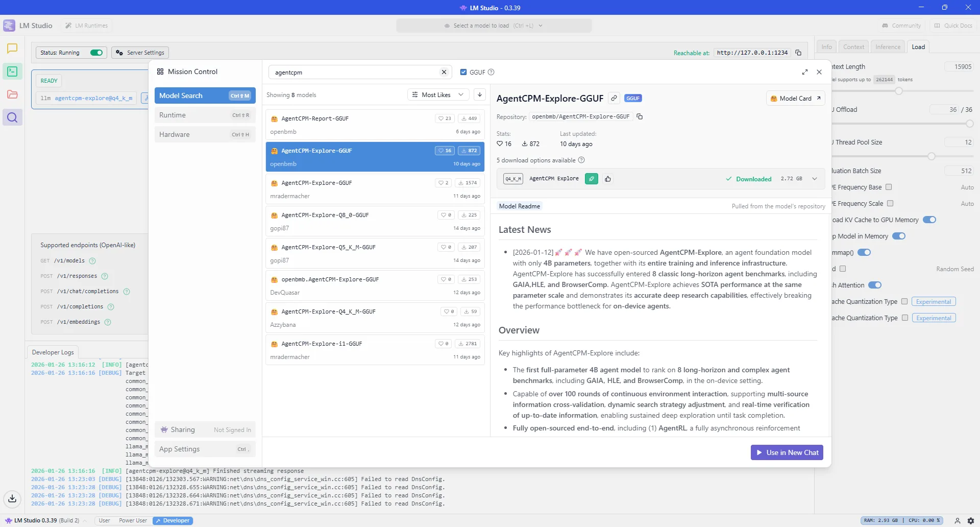Adjust the GPU Offload slider handle
This screenshot has width=980, height=527.
tap(970, 124)
